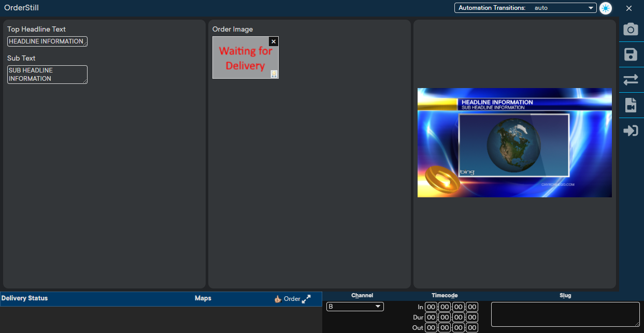Click the person icon on Order Image thumbnail
Screen dimensions: 644x333
(274, 74)
